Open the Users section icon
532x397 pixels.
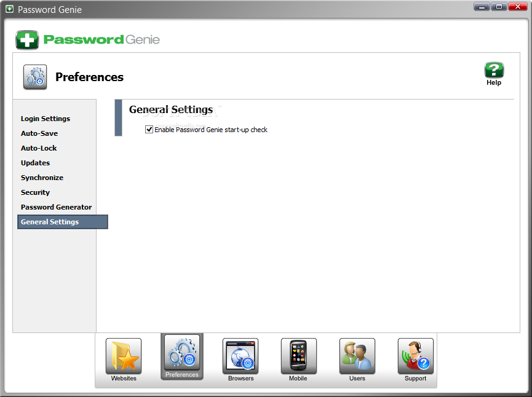tap(357, 356)
